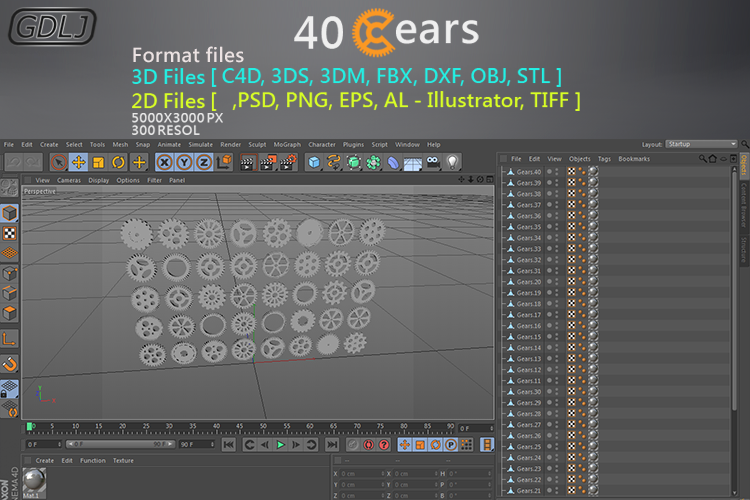Open the Object Manager Bookmarks menu
The height and width of the screenshot is (500, 750).
click(634, 159)
